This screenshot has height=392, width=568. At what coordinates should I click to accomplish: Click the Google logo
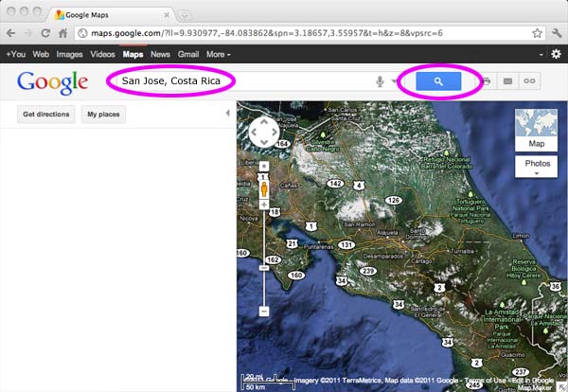(52, 82)
